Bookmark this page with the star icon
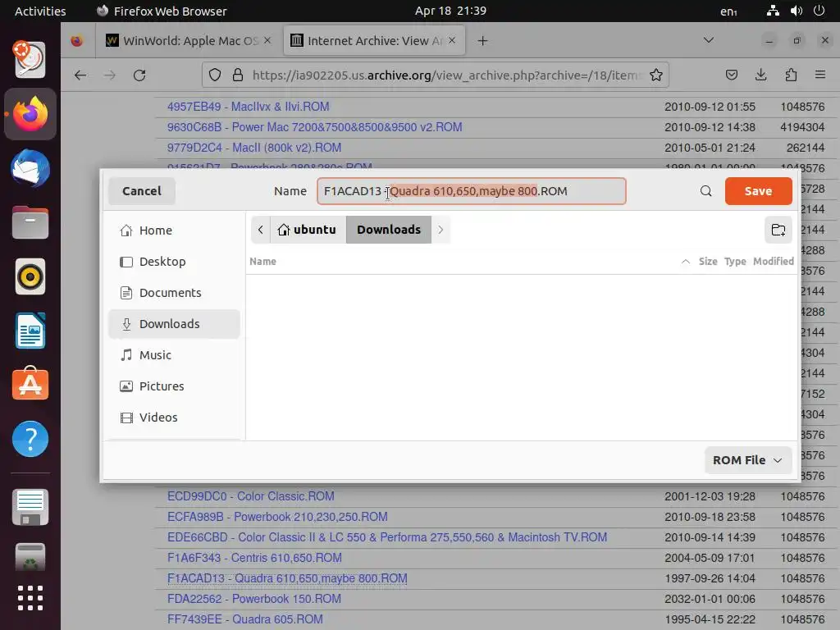 click(x=656, y=75)
